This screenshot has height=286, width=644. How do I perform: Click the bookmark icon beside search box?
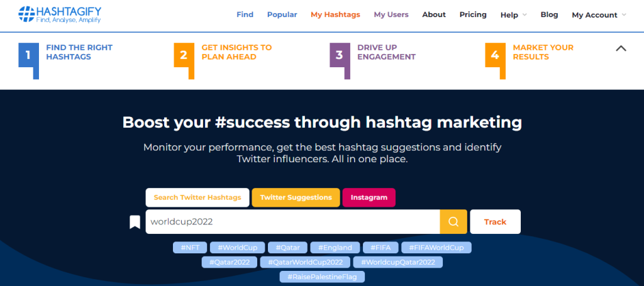pyautogui.click(x=135, y=222)
